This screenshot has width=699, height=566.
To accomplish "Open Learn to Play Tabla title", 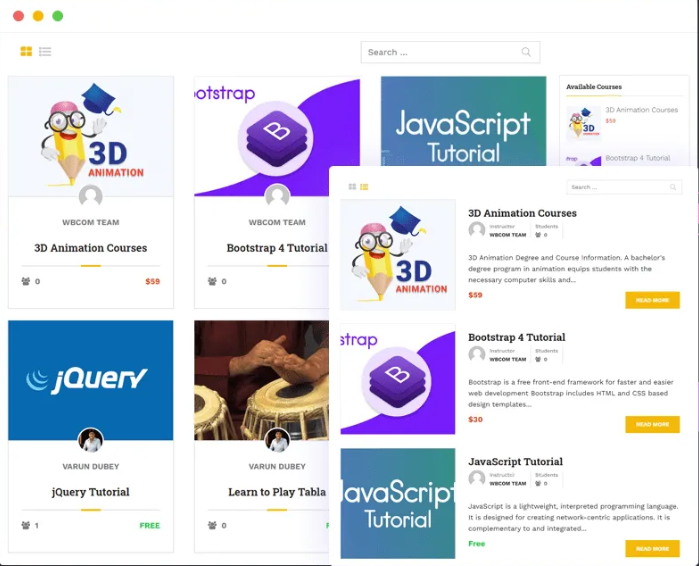I will pyautogui.click(x=277, y=492).
